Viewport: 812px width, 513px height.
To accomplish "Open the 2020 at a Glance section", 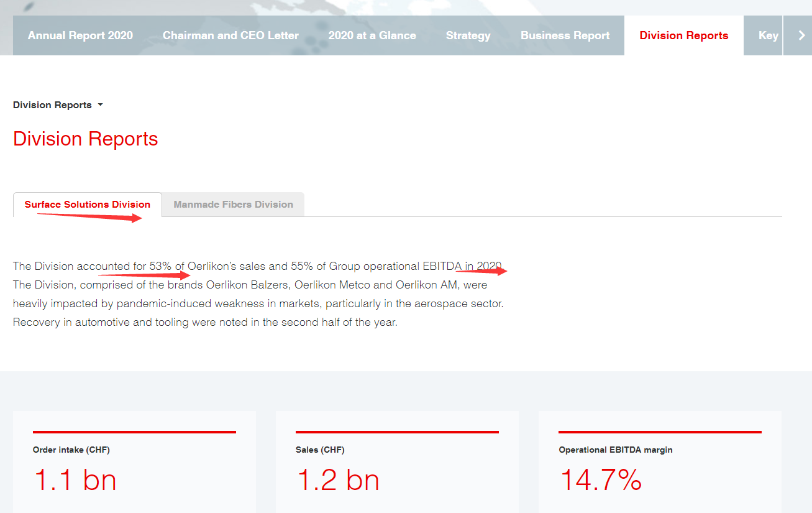I will (x=372, y=35).
